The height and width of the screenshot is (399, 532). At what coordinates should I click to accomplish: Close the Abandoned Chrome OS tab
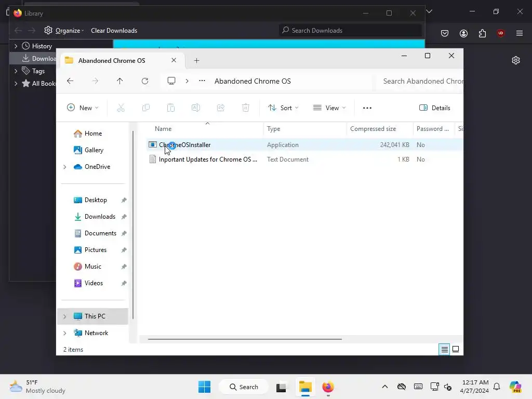coord(174,60)
